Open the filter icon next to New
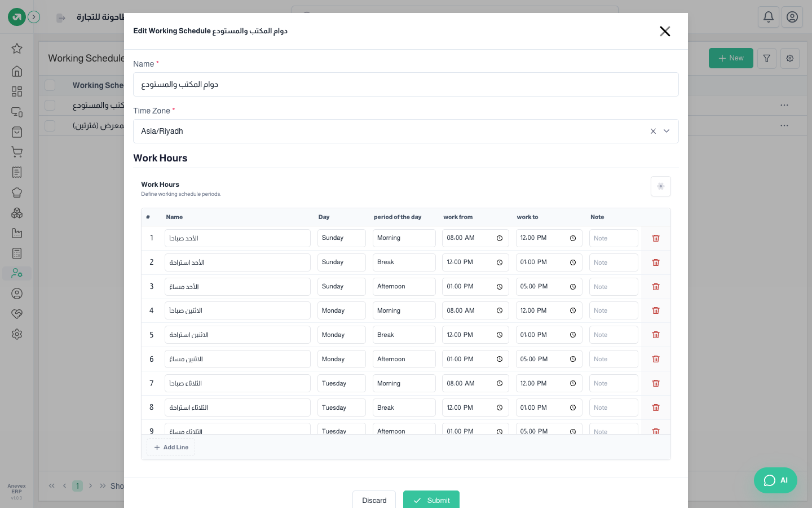Image resolution: width=812 pixels, height=508 pixels. click(x=767, y=58)
